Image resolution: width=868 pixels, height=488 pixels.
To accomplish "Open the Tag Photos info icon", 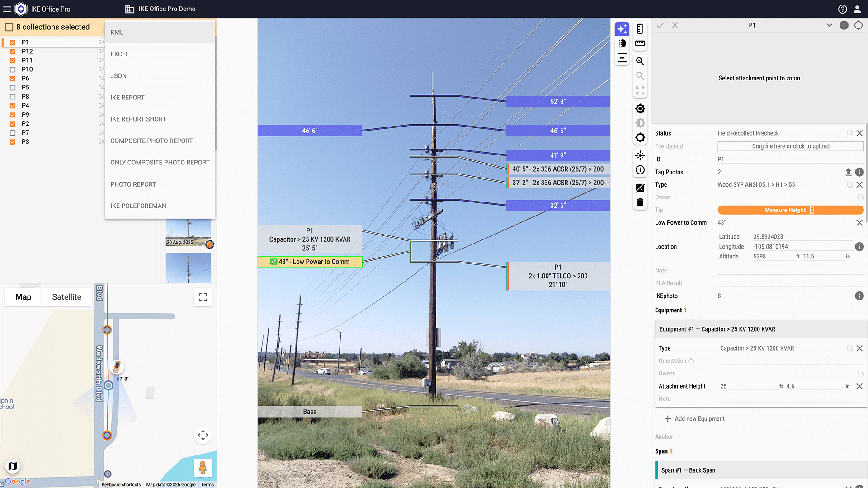I will click(859, 172).
